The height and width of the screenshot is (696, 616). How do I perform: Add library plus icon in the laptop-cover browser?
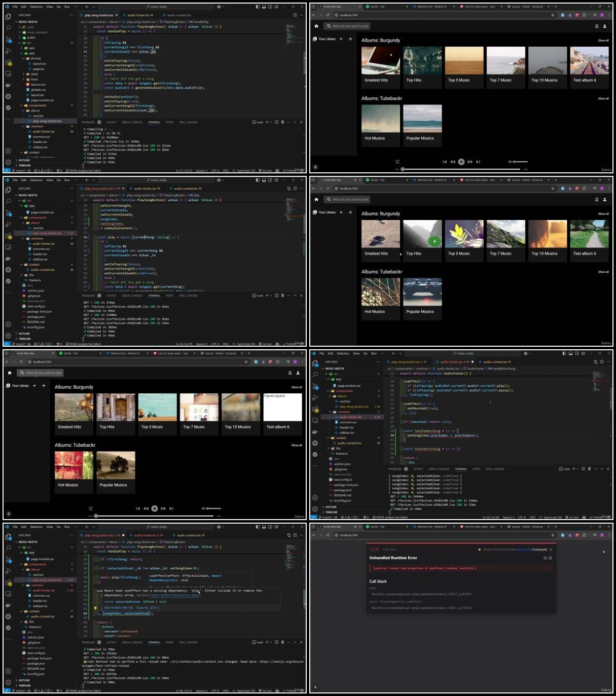click(x=341, y=39)
